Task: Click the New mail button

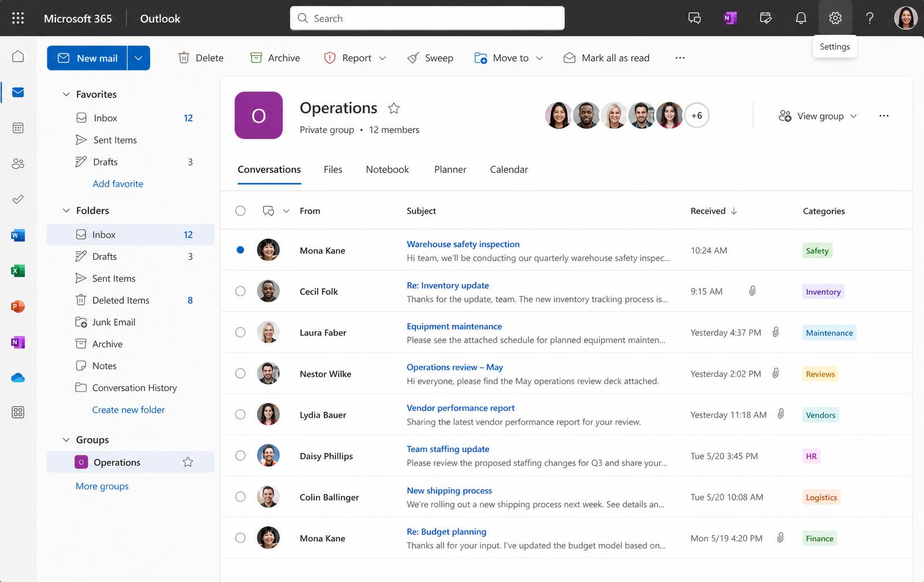Action: (87, 58)
